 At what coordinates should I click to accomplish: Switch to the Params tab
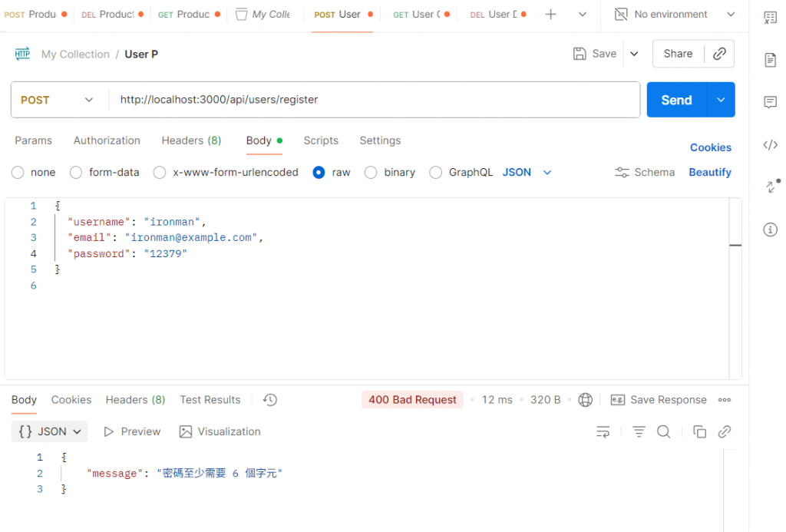pyautogui.click(x=33, y=140)
